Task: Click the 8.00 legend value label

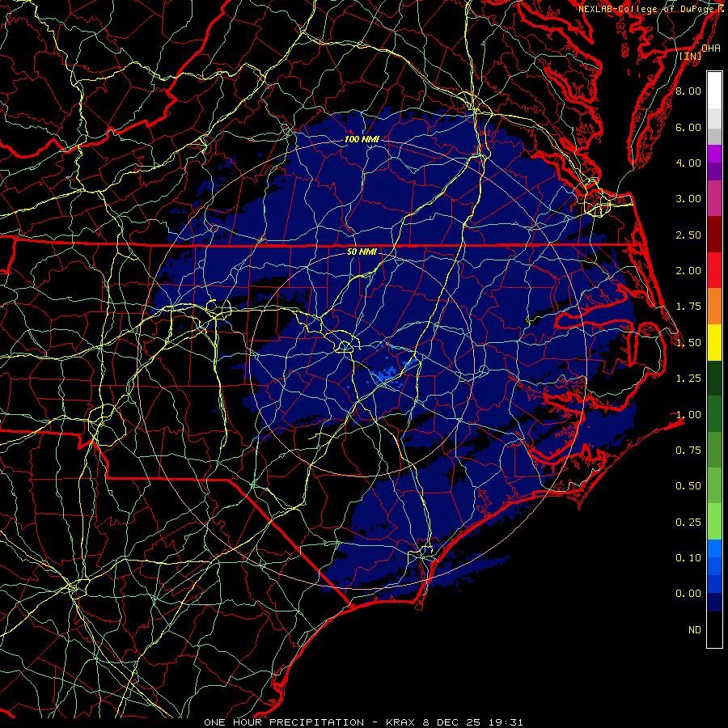Action: [688, 91]
